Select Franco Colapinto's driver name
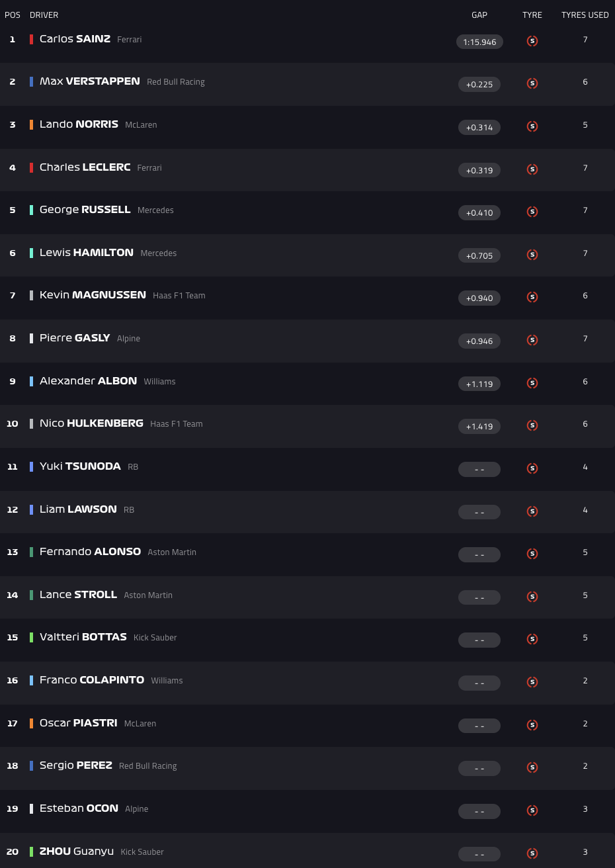Image resolution: width=615 pixels, height=868 pixels. click(92, 680)
